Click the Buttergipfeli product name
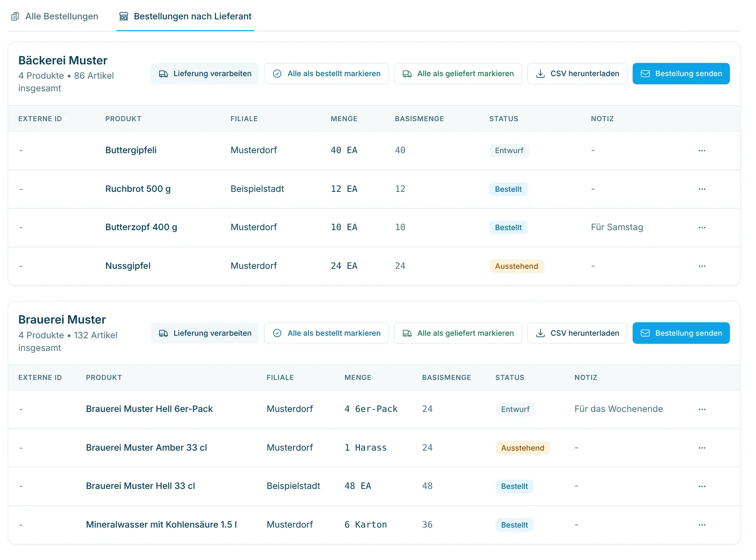This screenshot has height=560, width=756. coord(131,150)
